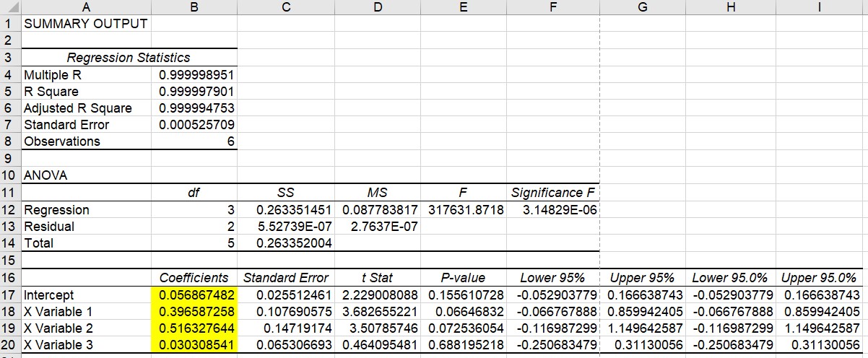Click the df column heading cell
The height and width of the screenshot is (358, 868).
pos(194,193)
